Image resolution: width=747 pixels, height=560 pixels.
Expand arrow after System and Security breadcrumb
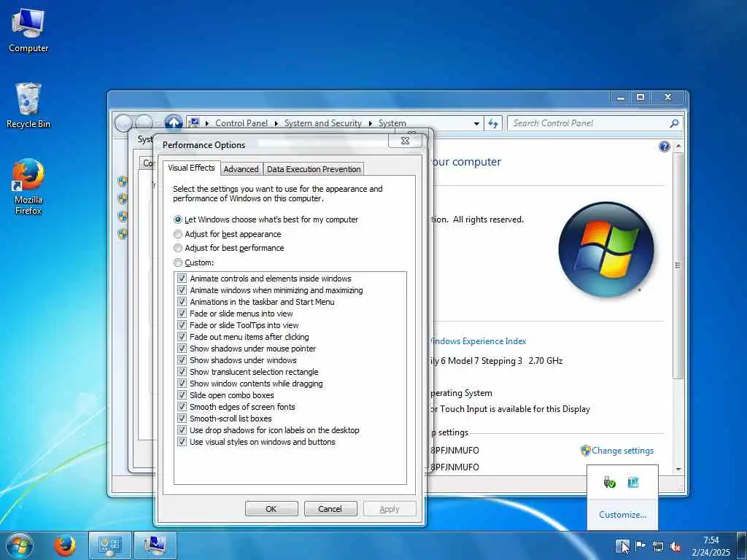(371, 123)
